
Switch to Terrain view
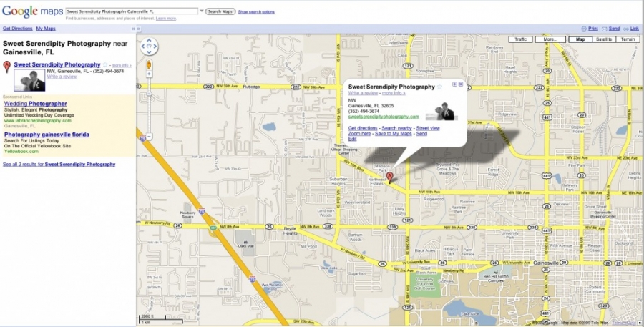(628, 39)
